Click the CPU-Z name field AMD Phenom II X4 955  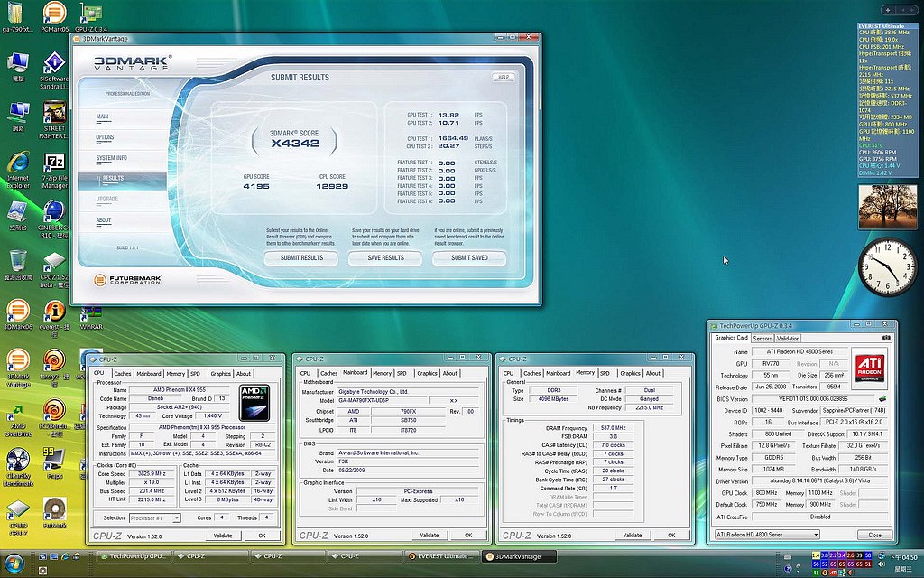[x=180, y=390]
